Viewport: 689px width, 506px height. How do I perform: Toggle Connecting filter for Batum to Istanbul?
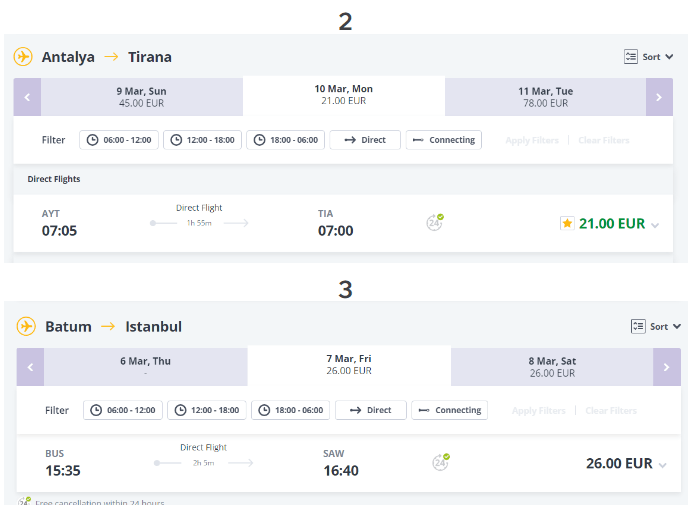point(450,410)
